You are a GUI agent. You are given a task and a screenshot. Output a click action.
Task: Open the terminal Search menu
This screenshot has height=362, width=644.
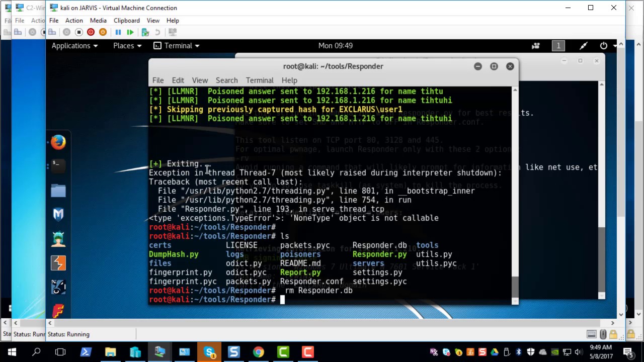[227, 80]
